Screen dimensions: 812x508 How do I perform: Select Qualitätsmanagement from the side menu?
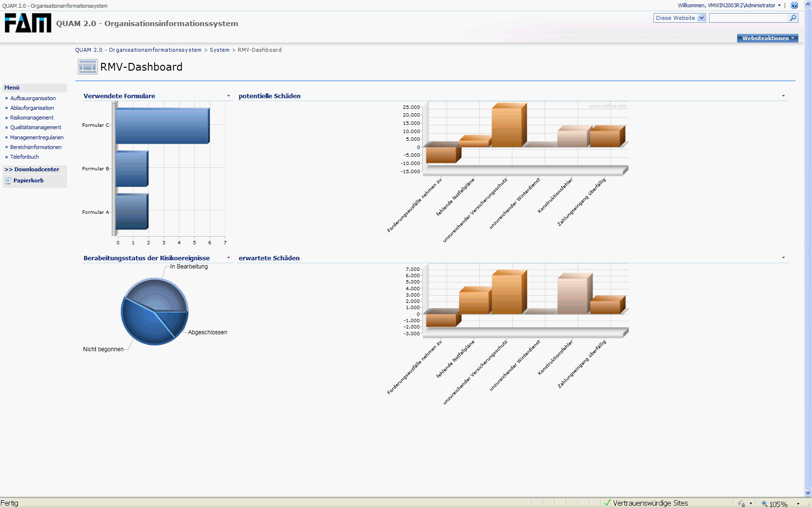click(36, 127)
